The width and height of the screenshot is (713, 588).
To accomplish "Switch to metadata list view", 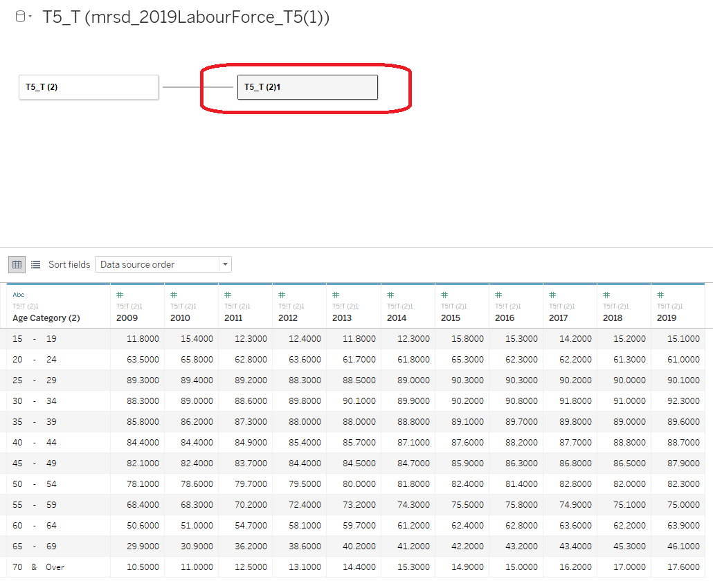I will point(35,264).
